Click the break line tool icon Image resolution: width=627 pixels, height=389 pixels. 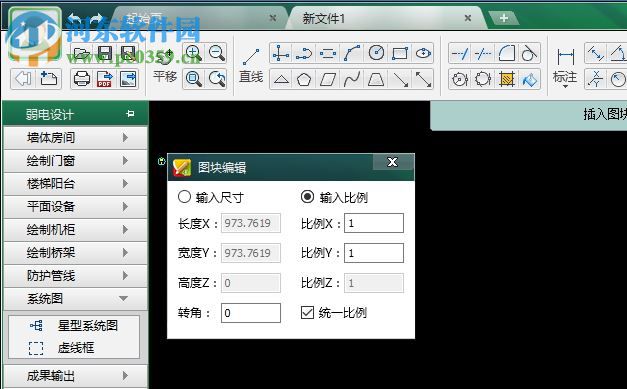point(483,53)
